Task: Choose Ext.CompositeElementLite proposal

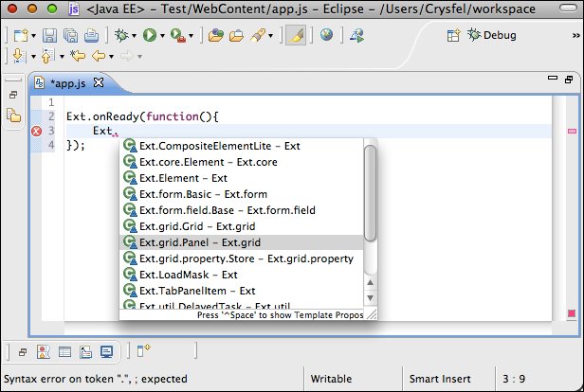Action: click(242, 146)
